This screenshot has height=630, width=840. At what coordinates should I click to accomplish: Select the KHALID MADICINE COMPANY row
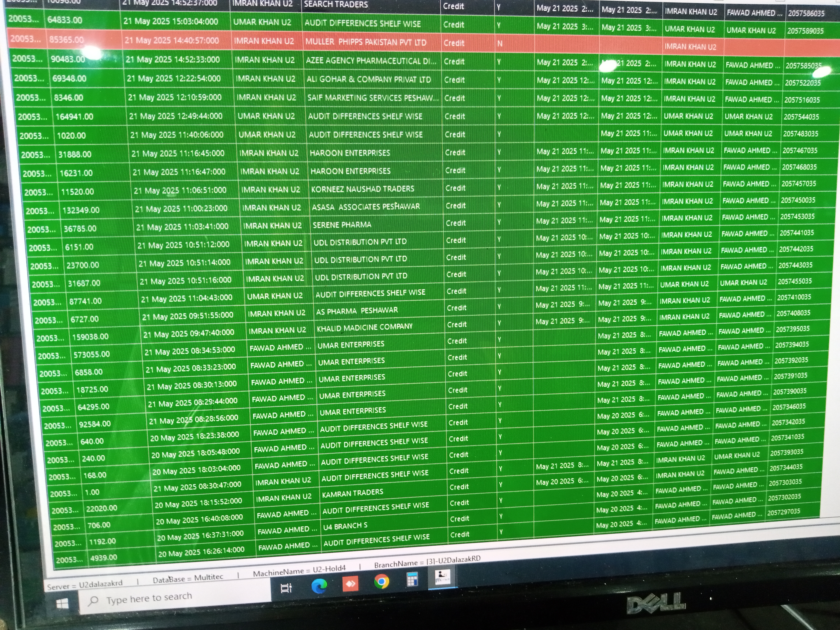[364, 327]
